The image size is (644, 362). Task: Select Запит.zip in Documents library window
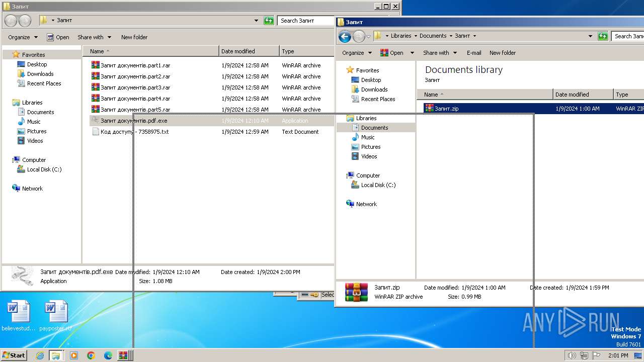pos(442,109)
